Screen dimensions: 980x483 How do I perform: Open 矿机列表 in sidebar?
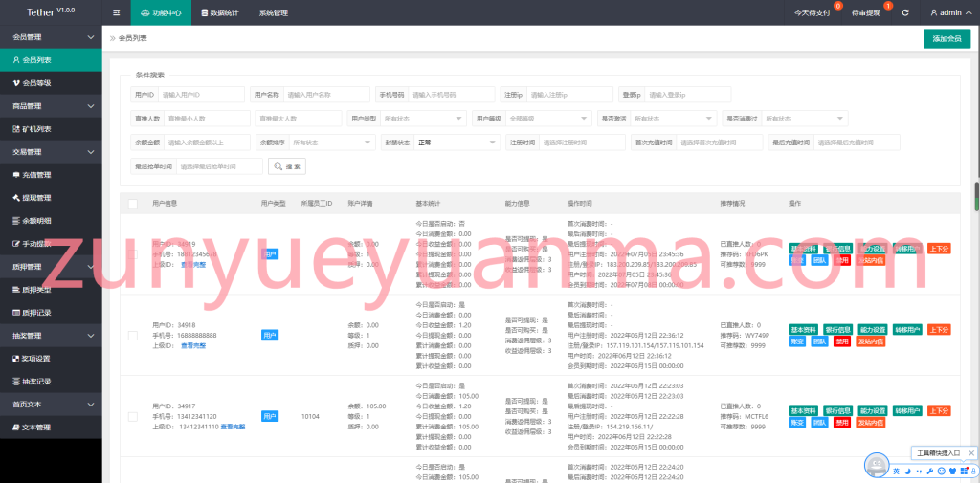pos(51,129)
